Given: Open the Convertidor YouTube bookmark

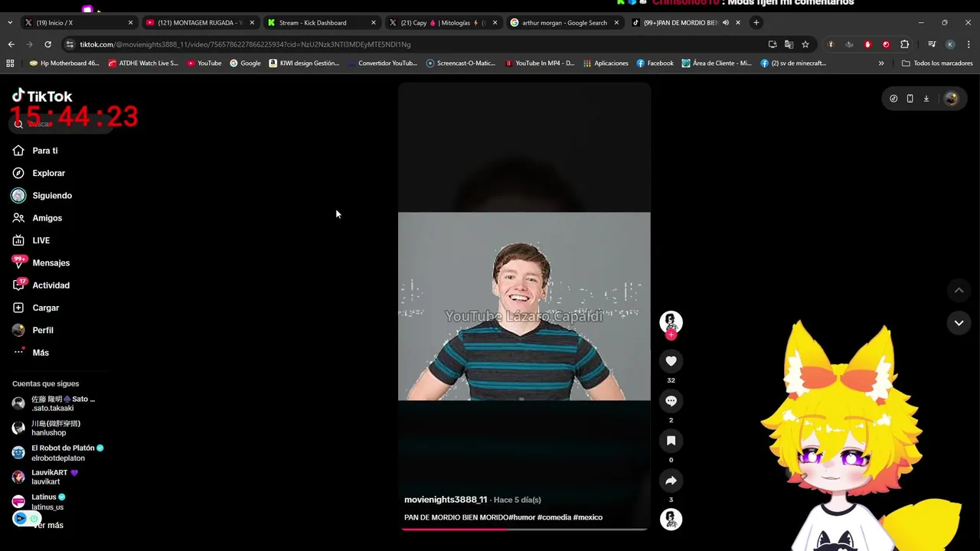Looking at the screenshot, I should 381,64.
